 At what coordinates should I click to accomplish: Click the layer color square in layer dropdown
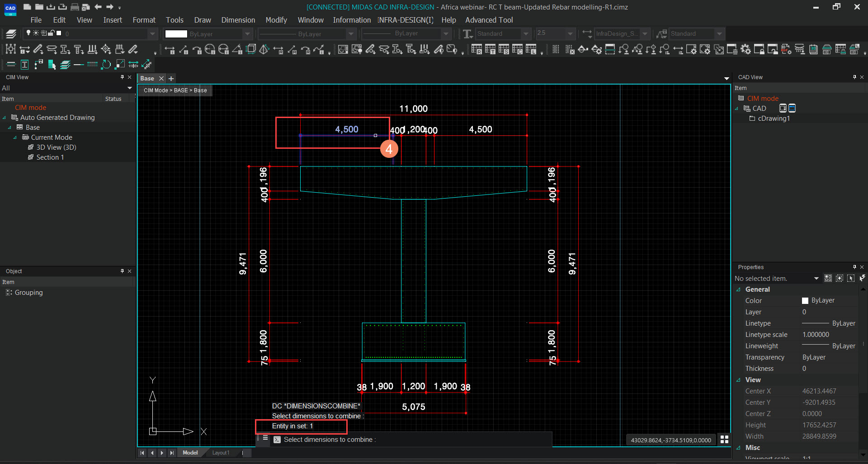[x=59, y=33]
